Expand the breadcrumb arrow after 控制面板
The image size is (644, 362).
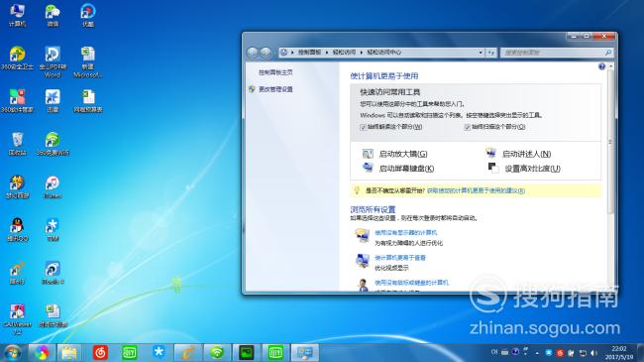[327, 53]
